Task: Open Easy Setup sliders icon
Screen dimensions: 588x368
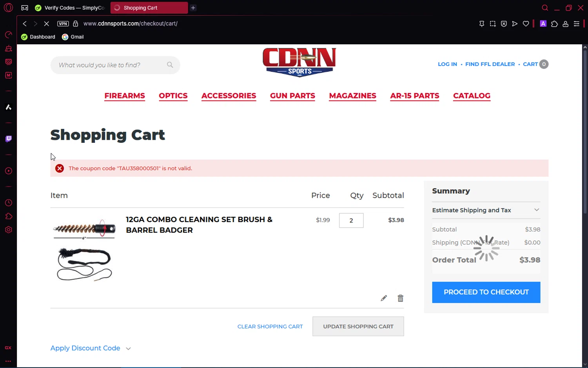Action: tap(577, 24)
